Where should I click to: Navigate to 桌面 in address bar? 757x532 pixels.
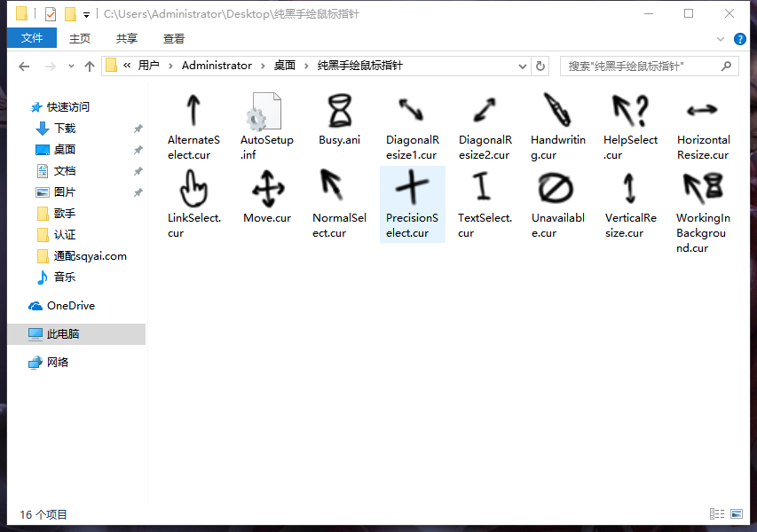[x=284, y=66]
